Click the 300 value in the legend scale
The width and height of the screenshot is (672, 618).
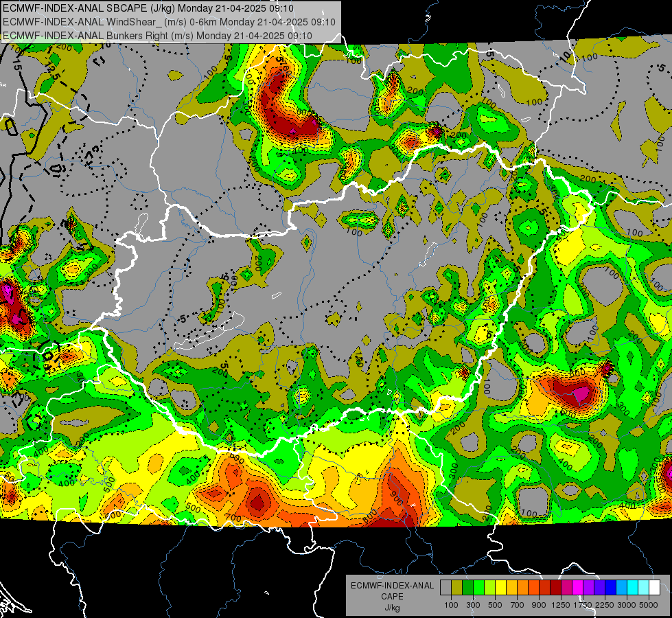473,605
